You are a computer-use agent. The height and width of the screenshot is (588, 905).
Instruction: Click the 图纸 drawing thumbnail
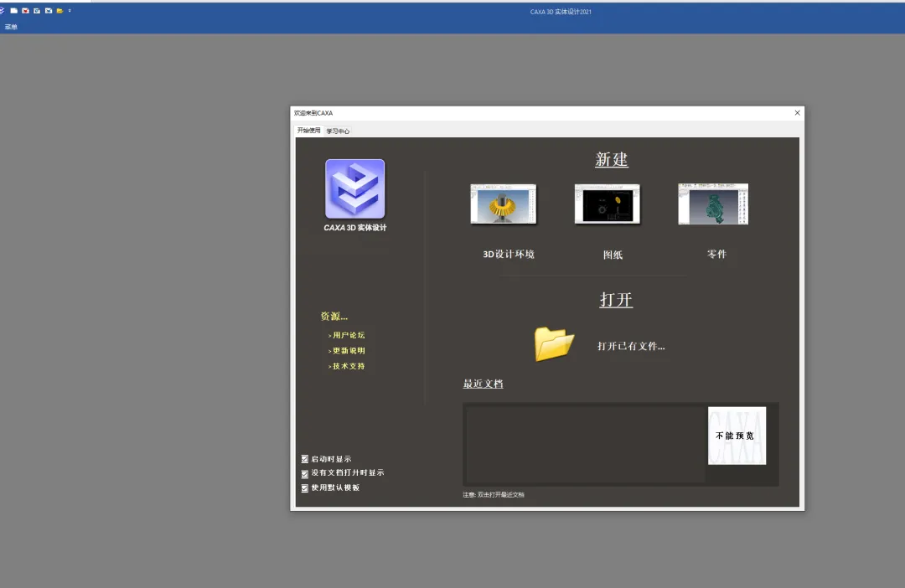click(x=608, y=204)
